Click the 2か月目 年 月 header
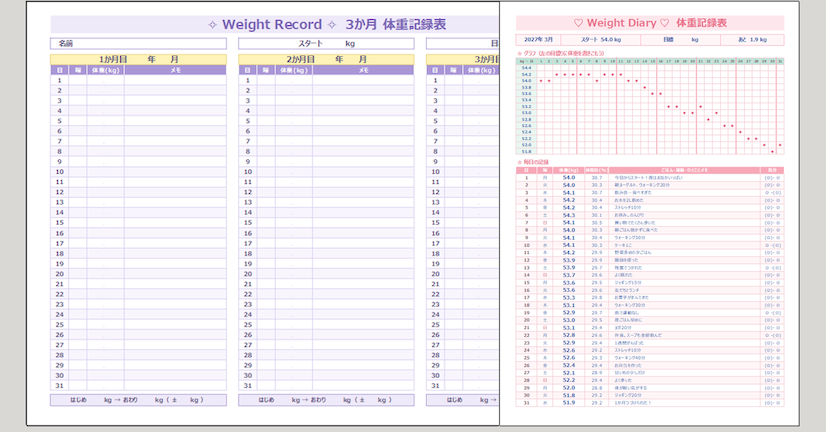The height and width of the screenshot is (432, 826). click(x=326, y=59)
